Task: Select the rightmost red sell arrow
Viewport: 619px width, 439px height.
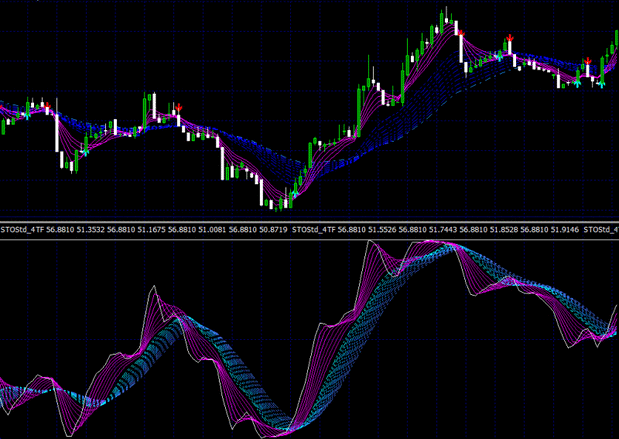Action: [x=588, y=61]
